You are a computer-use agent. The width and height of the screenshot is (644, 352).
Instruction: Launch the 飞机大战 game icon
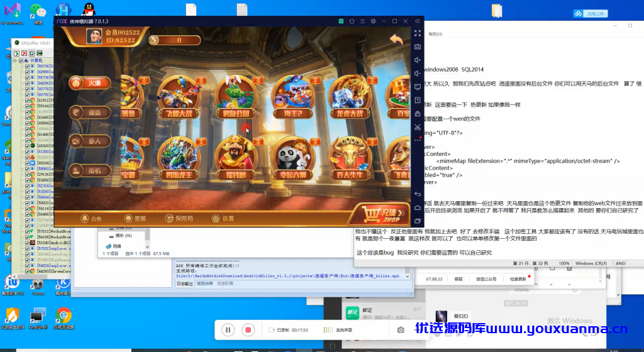pos(179,97)
